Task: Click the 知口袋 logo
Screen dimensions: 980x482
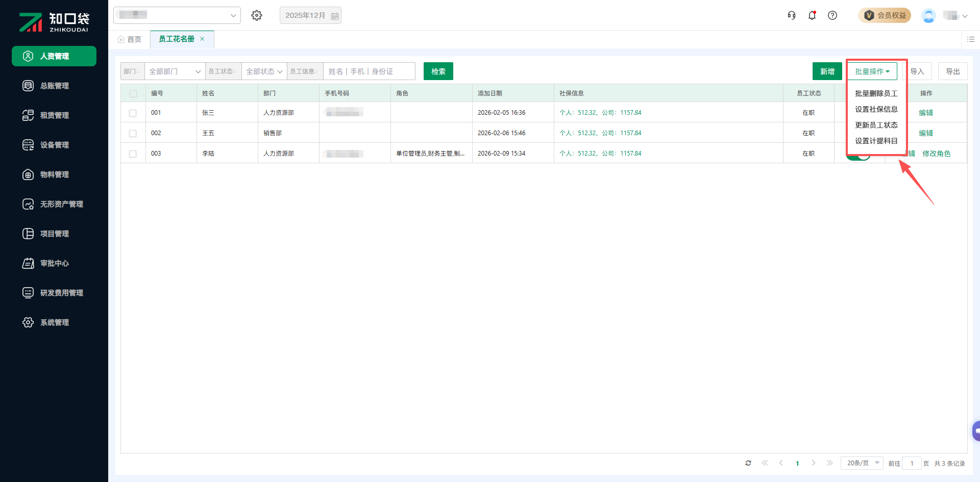Action: click(54, 21)
